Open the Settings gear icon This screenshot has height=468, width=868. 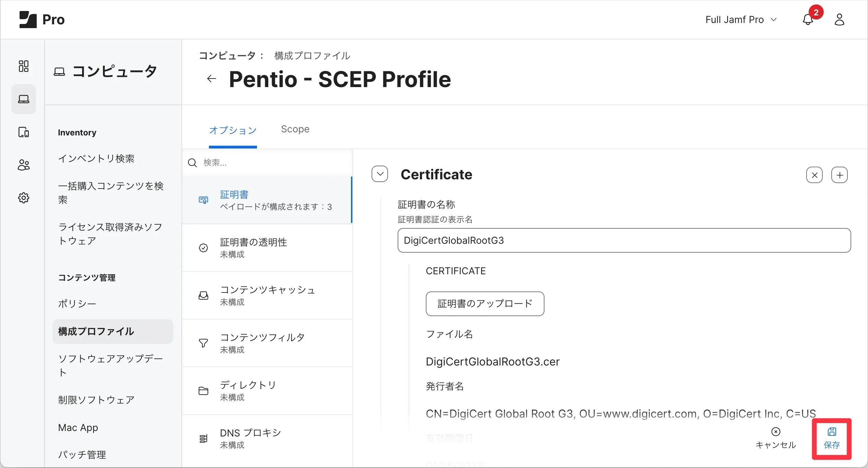click(23, 198)
